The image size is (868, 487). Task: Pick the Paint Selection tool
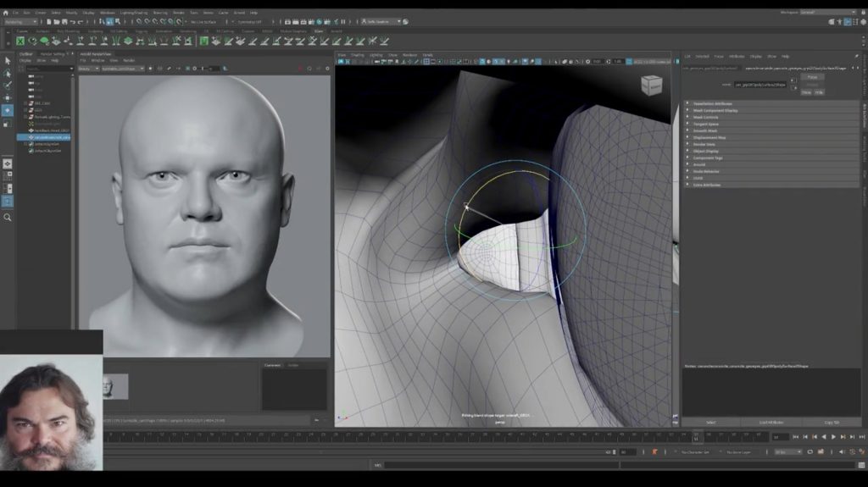point(7,86)
